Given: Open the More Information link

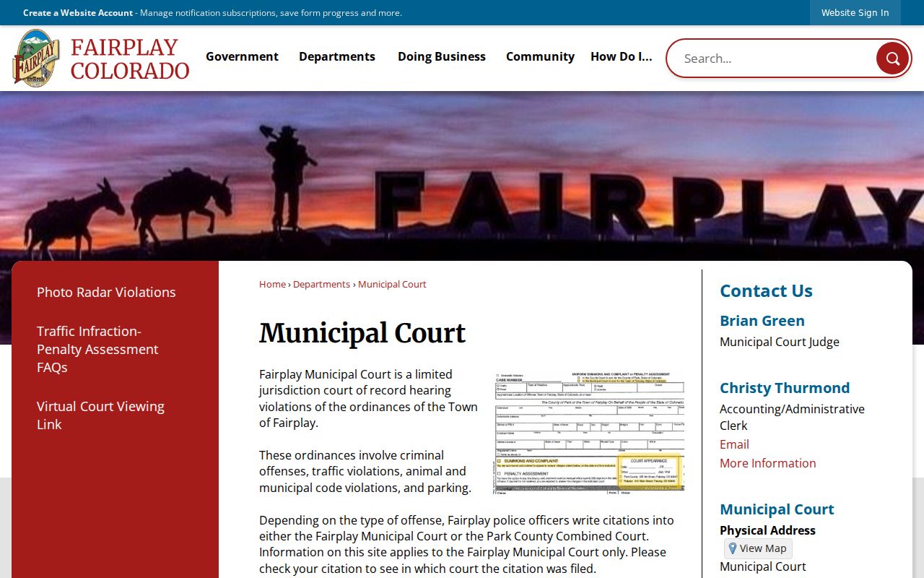Looking at the screenshot, I should 768,463.
